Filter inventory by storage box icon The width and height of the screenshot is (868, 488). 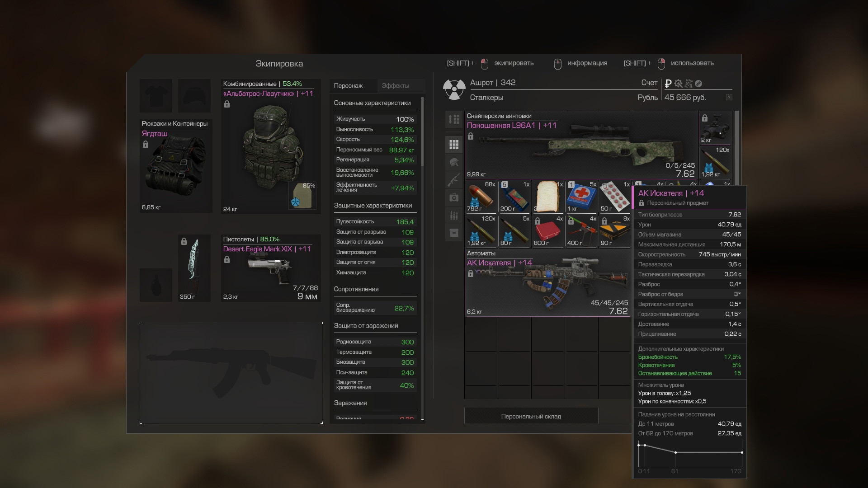pos(454,233)
